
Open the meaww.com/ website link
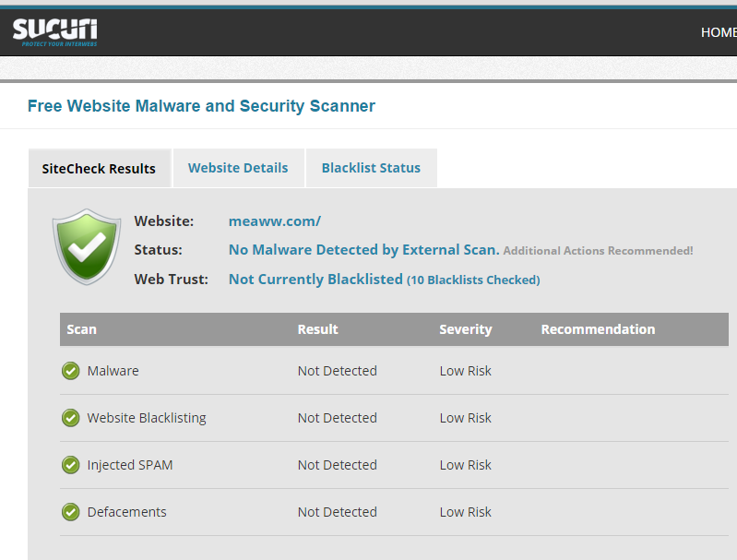275,221
